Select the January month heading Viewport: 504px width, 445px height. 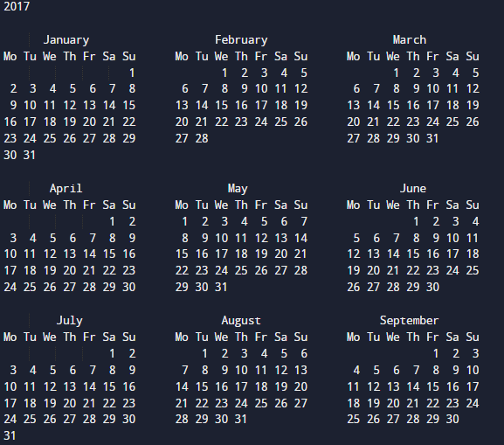click(x=66, y=40)
